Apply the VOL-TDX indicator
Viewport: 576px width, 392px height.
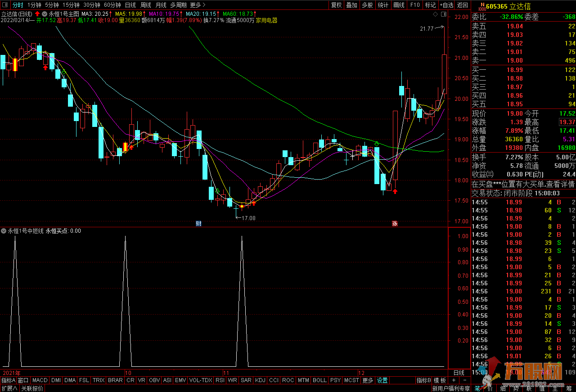click(201, 380)
